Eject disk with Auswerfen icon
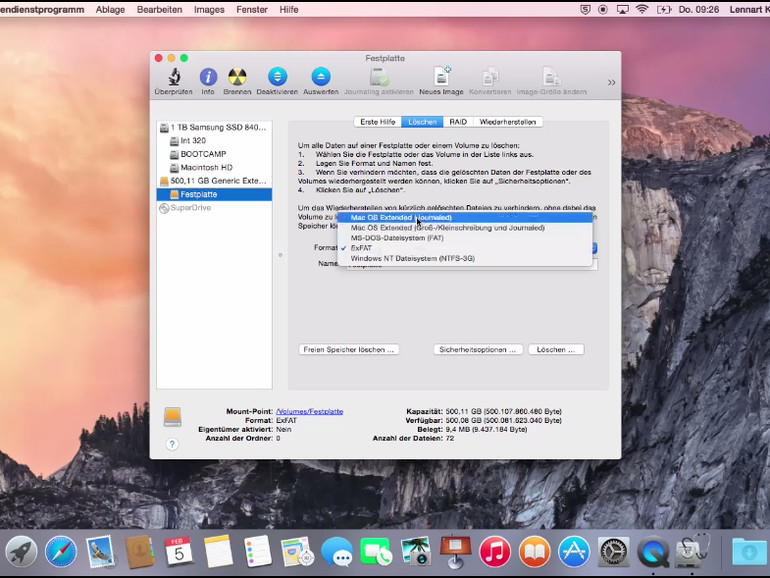The height and width of the screenshot is (578, 770). tap(321, 77)
